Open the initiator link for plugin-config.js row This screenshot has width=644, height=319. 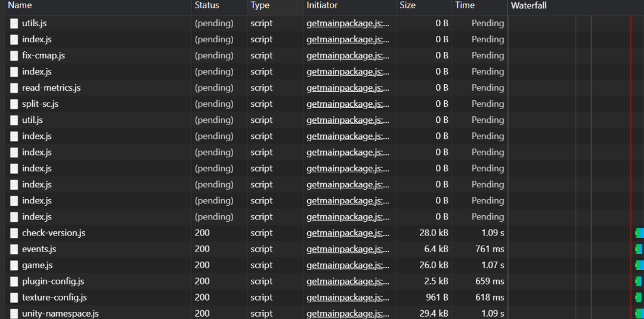point(348,281)
